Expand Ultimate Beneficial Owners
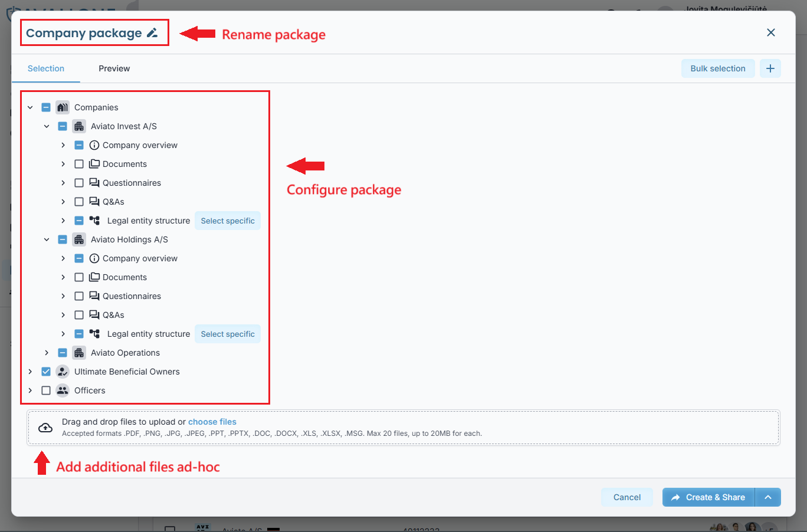 pyautogui.click(x=30, y=372)
